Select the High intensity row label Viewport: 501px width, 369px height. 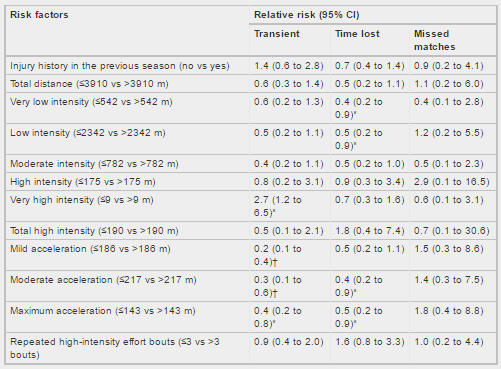(x=83, y=182)
